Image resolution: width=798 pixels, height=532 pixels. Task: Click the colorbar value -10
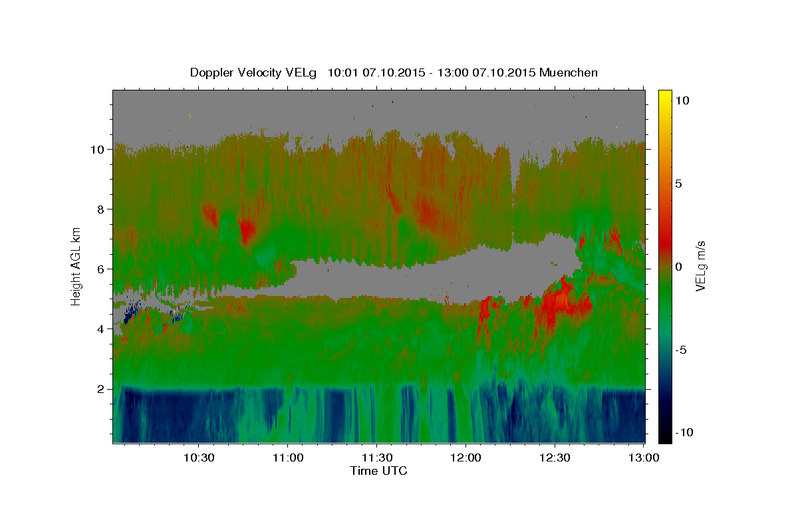pyautogui.click(x=684, y=433)
